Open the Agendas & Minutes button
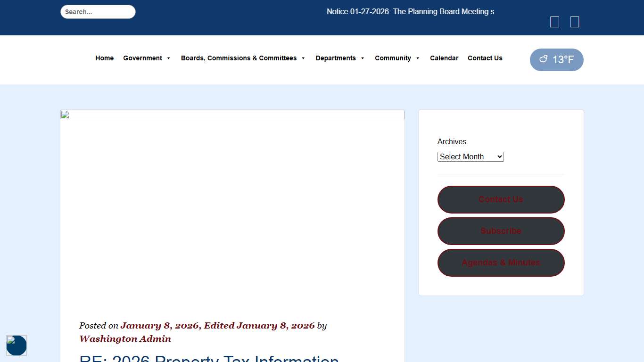The width and height of the screenshot is (644, 362). (x=501, y=263)
